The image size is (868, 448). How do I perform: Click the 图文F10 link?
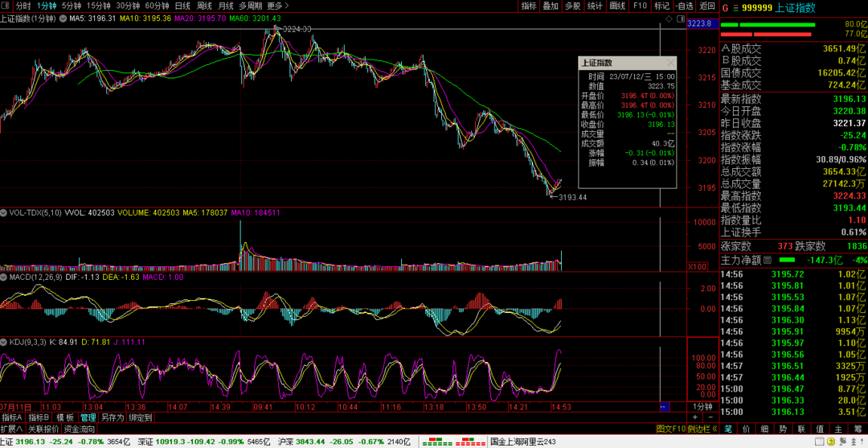point(670,429)
